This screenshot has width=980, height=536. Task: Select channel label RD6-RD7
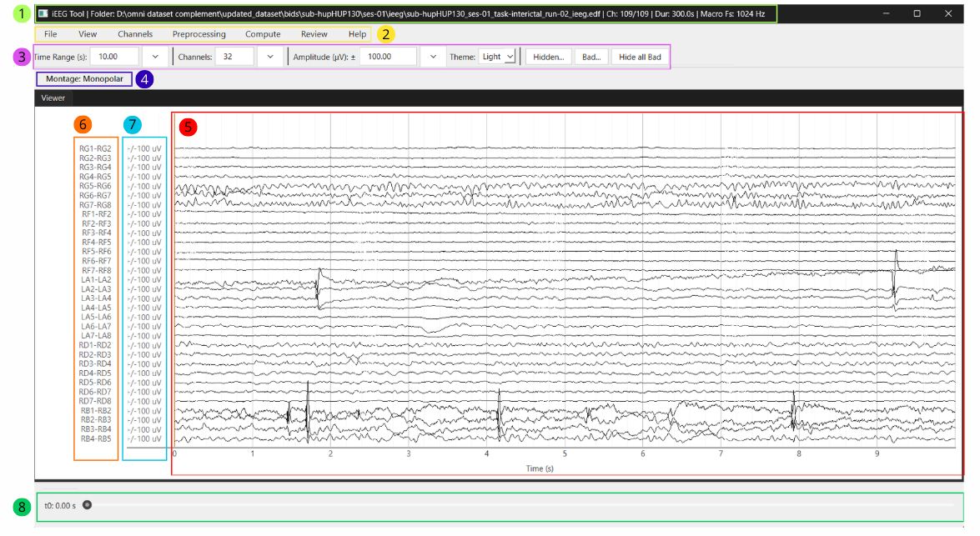point(95,393)
